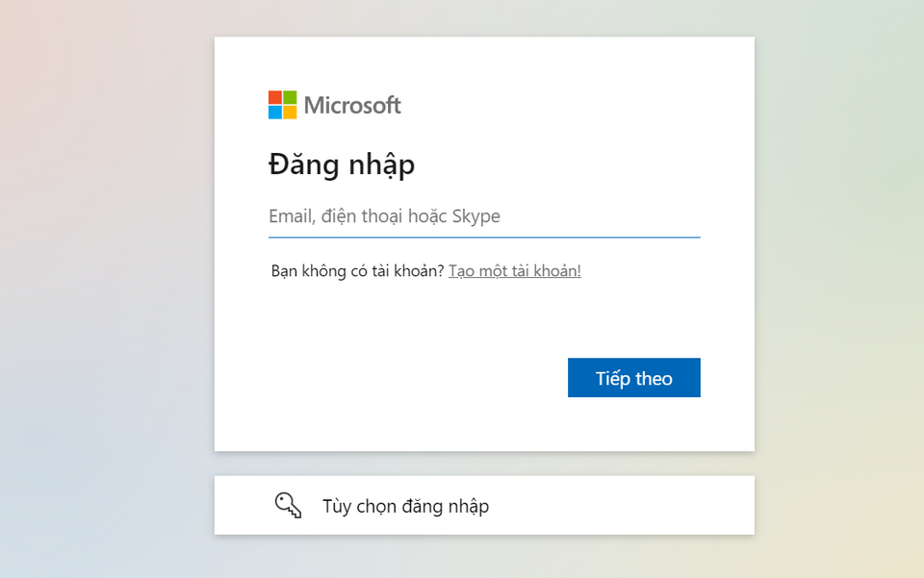This screenshot has width=924, height=578.
Task: Click the Microsoft logo
Action: (333, 104)
